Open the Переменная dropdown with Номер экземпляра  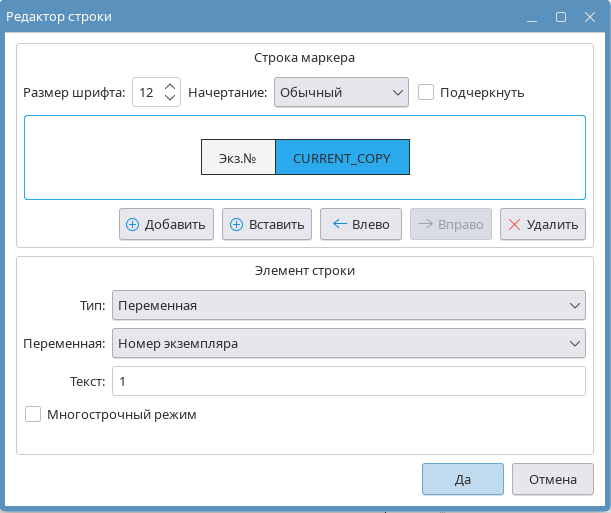point(348,343)
